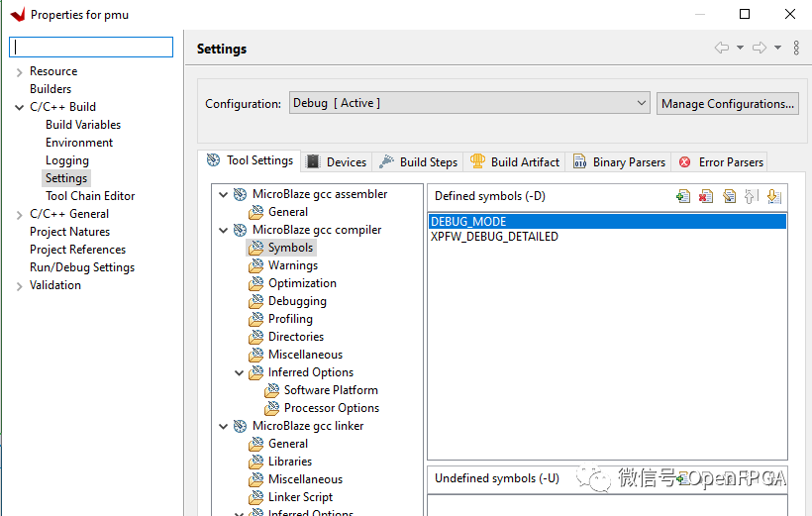The height and width of the screenshot is (516, 812).
Task: Click the Move Up symbol icon
Action: pyautogui.click(x=752, y=196)
